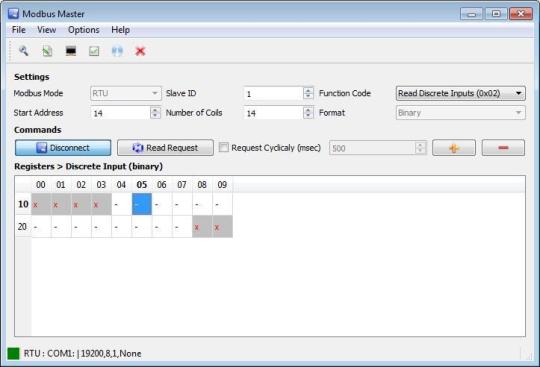
Task: Click the Slave ID input field
Action: tap(274, 93)
